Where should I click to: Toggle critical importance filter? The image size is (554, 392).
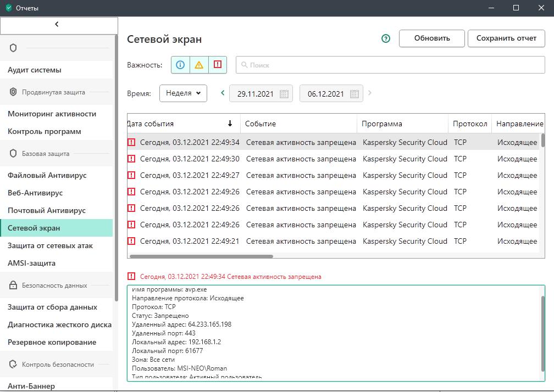pos(218,65)
